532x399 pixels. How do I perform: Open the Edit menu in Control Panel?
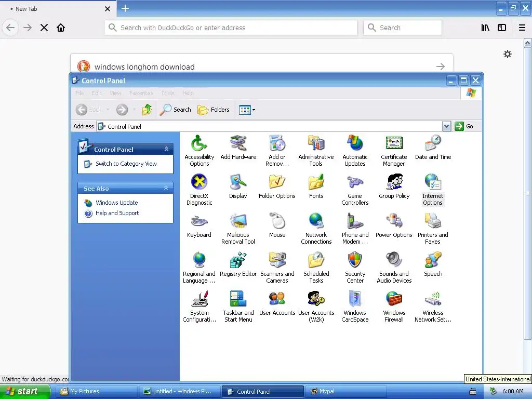click(97, 93)
